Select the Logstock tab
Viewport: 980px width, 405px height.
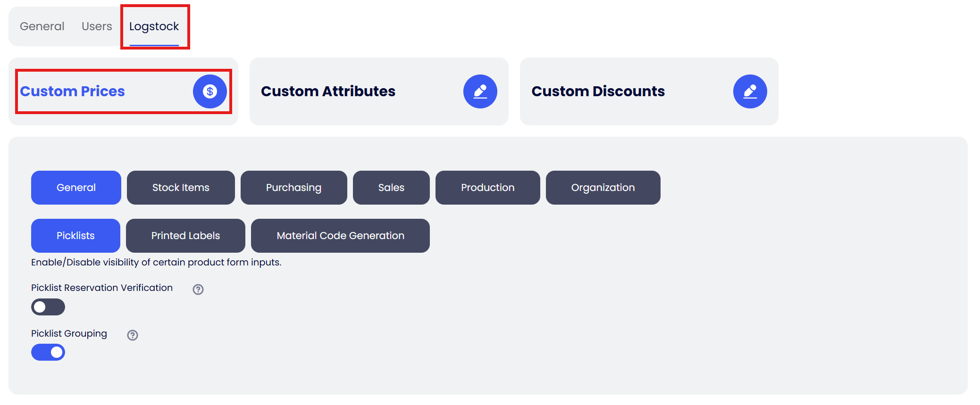pyautogui.click(x=154, y=26)
